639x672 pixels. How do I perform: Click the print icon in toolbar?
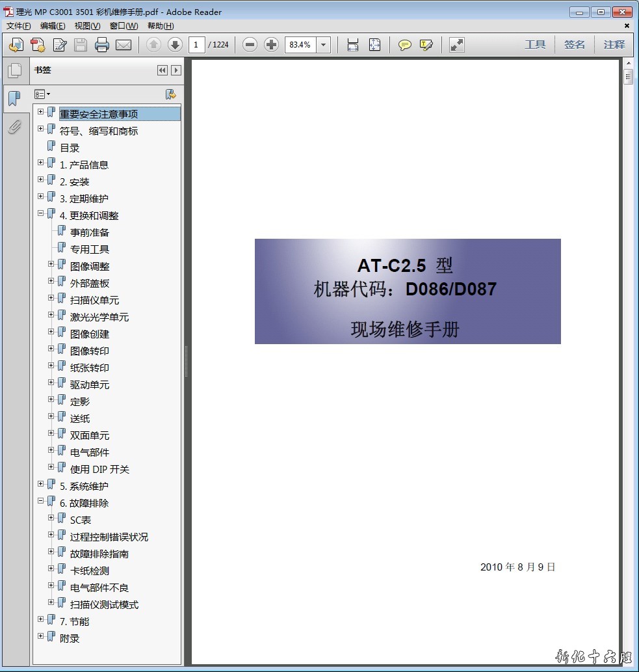pos(102,45)
